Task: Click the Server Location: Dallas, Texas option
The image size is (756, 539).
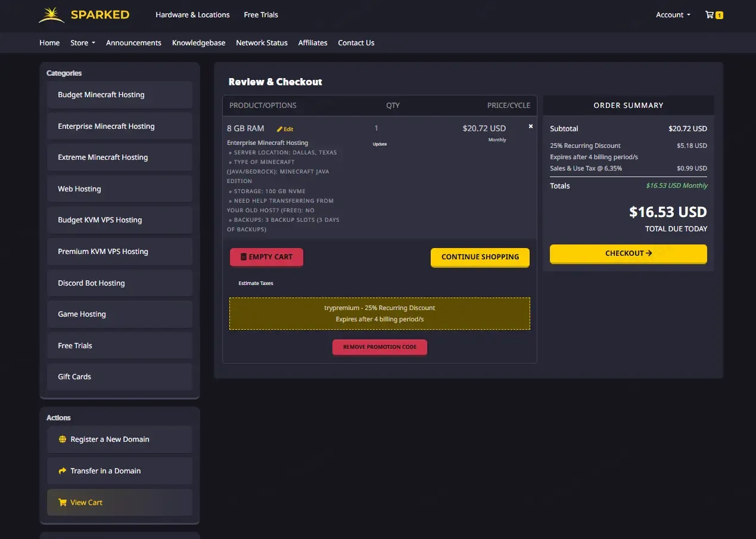Action: coord(283,153)
